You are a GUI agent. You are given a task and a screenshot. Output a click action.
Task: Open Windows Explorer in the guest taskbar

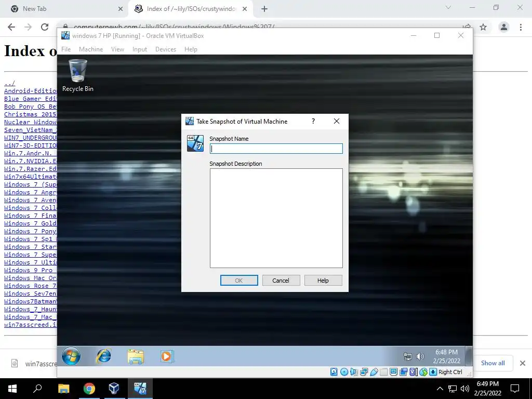tap(136, 356)
